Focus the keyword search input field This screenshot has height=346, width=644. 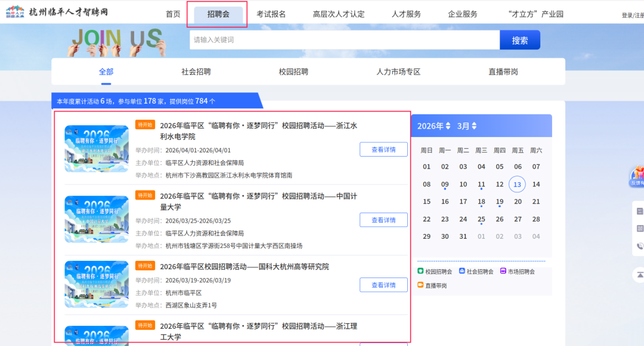click(344, 40)
